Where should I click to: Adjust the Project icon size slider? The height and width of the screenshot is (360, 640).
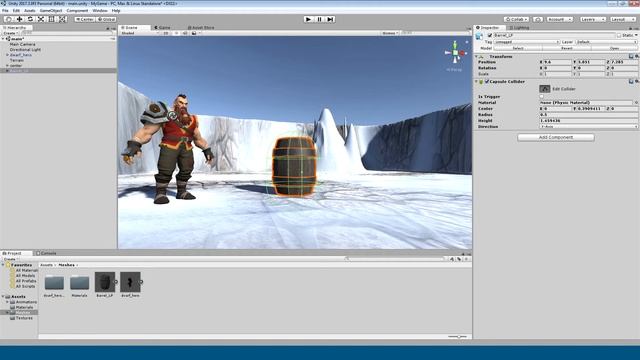tap(458, 337)
